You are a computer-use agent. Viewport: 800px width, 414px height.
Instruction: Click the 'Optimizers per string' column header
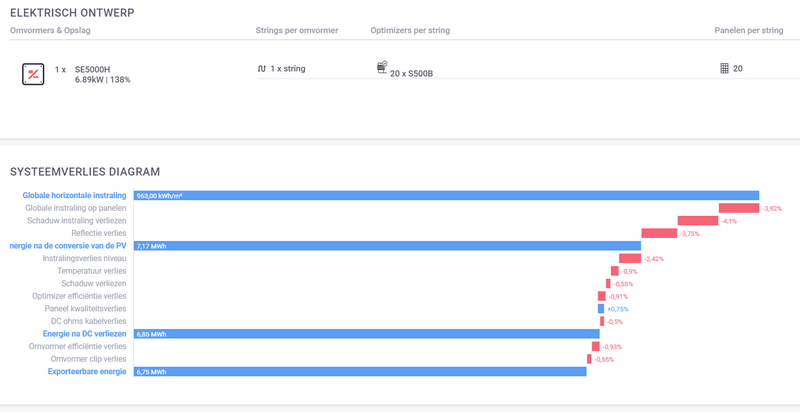(410, 31)
